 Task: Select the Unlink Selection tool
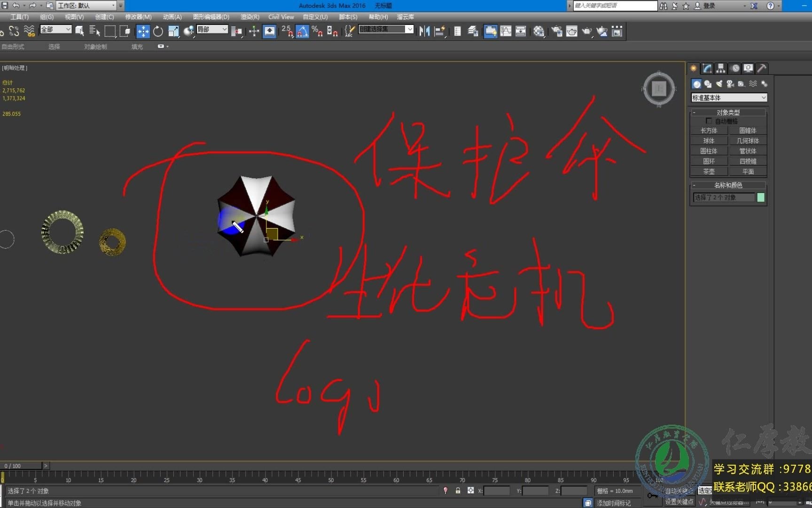tap(14, 32)
